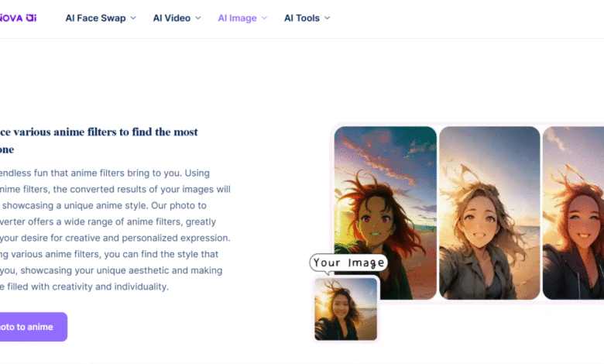The height and width of the screenshot is (364, 604).
Task: Open the AI Face Swap menu
Action: pos(94,18)
